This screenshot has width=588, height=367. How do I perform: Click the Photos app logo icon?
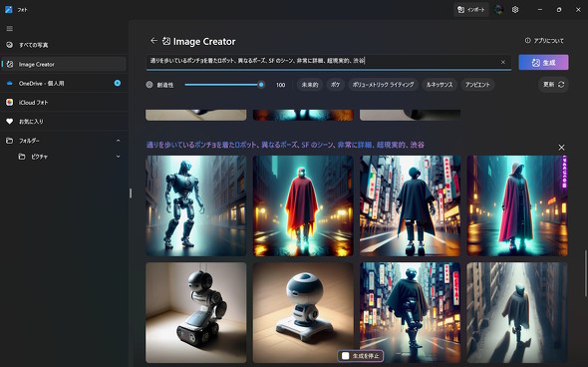9,10
